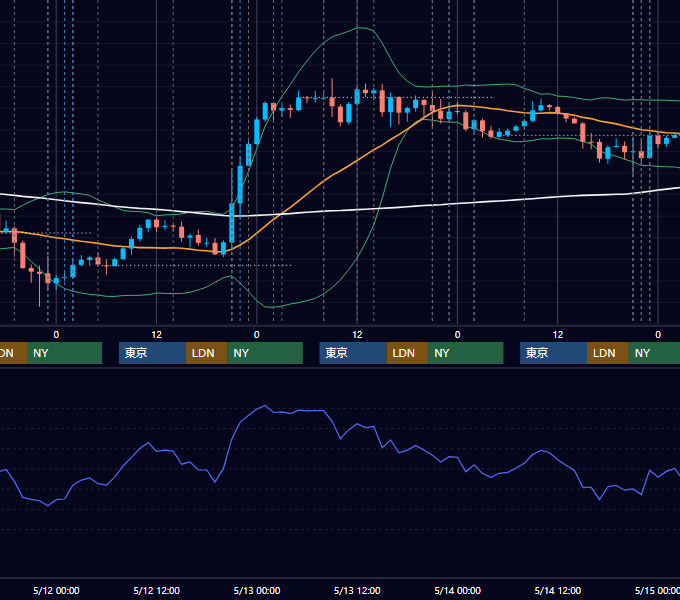680x600 pixels.
Task: Click the 5/13 00:00 date label
Action: pyautogui.click(x=257, y=590)
